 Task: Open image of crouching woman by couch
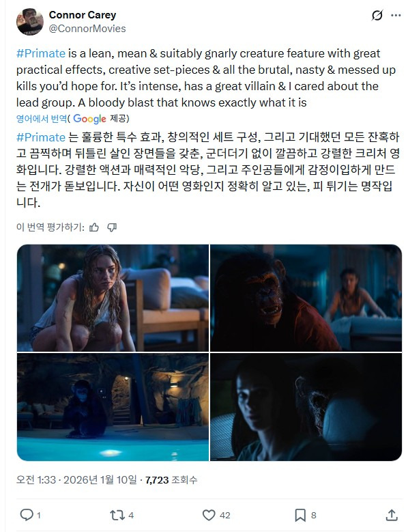pyautogui.click(x=113, y=298)
